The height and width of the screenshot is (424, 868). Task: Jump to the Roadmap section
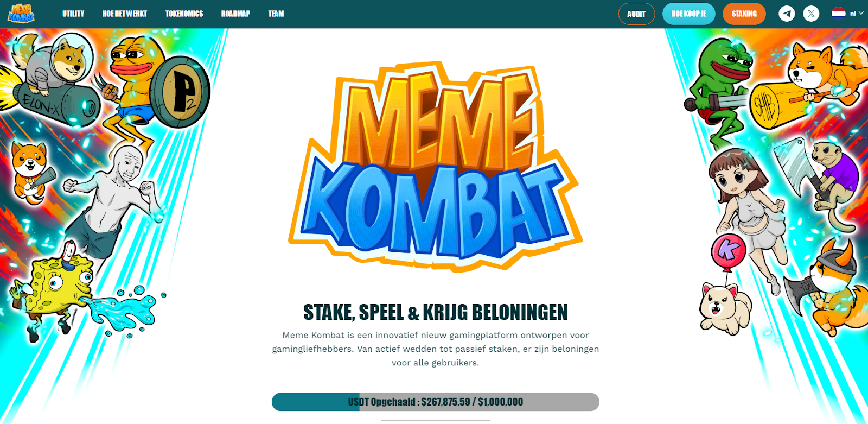pyautogui.click(x=235, y=14)
